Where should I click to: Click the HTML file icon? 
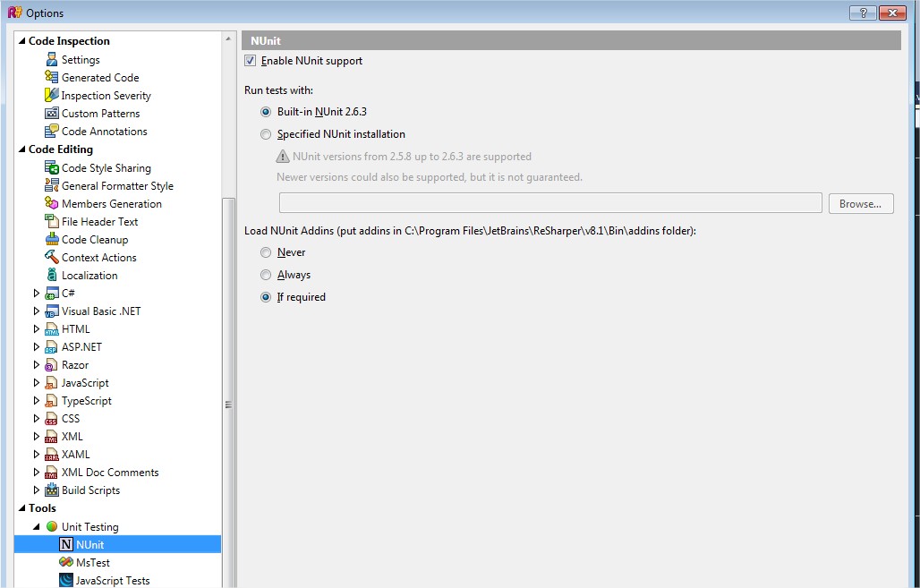52,329
